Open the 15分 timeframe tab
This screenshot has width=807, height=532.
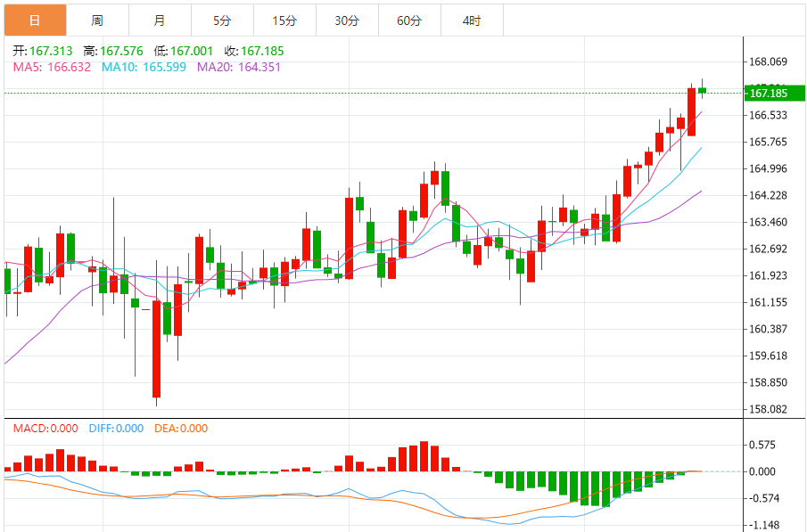(284, 20)
